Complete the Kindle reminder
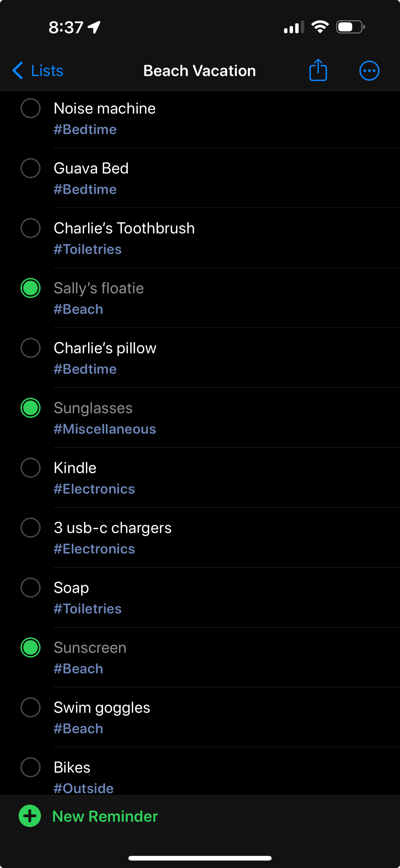This screenshot has height=868, width=400. pos(31,468)
